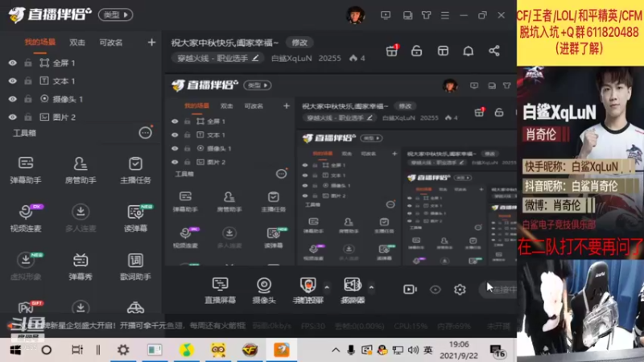Toggle lock on 摄像头 1 in main list
Viewport: 644px width, 362px height.
click(x=28, y=99)
